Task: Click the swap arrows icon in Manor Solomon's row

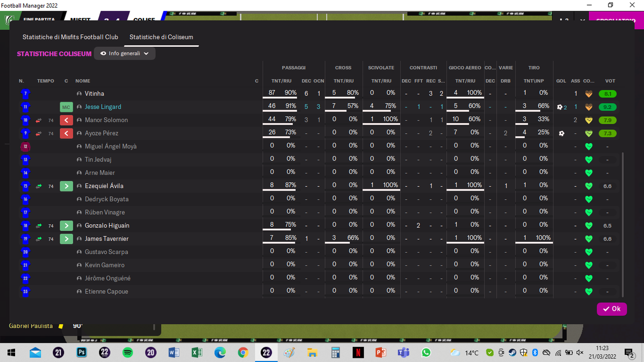Action: [x=39, y=120]
